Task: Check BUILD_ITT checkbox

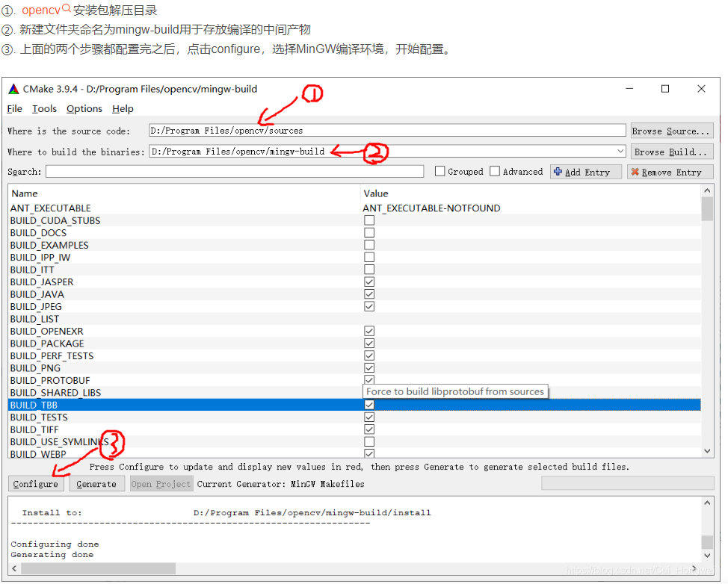Action: [x=369, y=270]
